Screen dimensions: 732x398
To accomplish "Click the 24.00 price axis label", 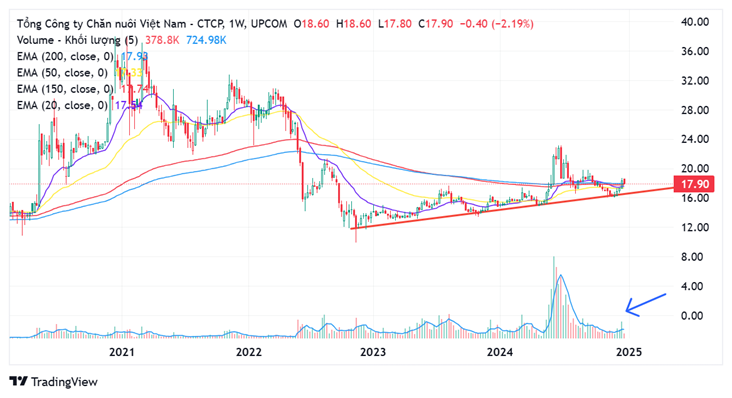I will pyautogui.click(x=695, y=139).
